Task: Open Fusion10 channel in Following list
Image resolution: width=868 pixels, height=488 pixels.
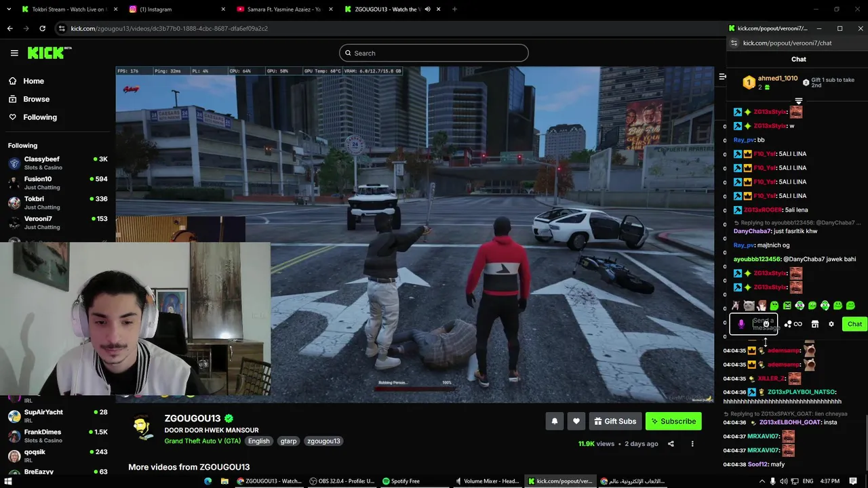Action: (x=58, y=183)
